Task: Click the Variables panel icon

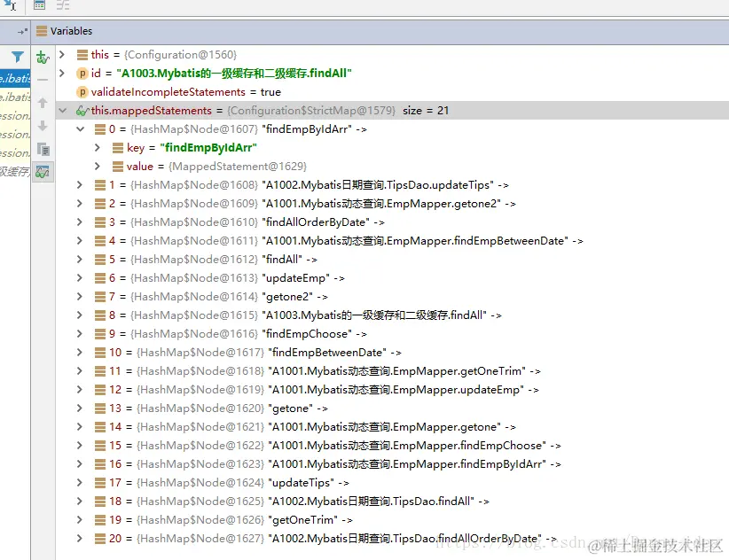Action: click(42, 31)
